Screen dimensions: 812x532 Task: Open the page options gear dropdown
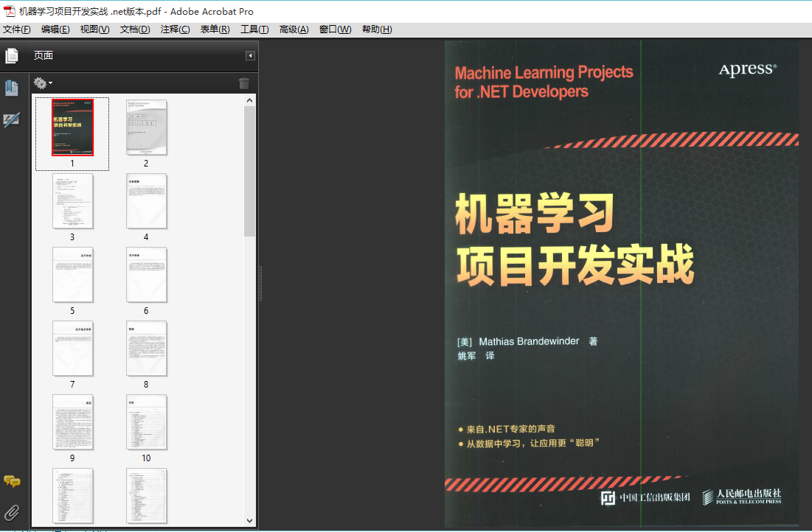(43, 83)
